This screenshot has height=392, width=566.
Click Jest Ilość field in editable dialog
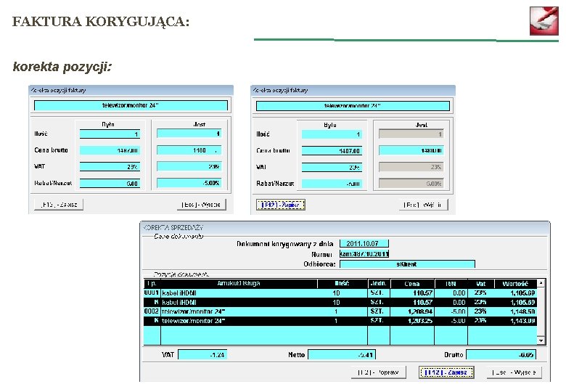(189, 134)
